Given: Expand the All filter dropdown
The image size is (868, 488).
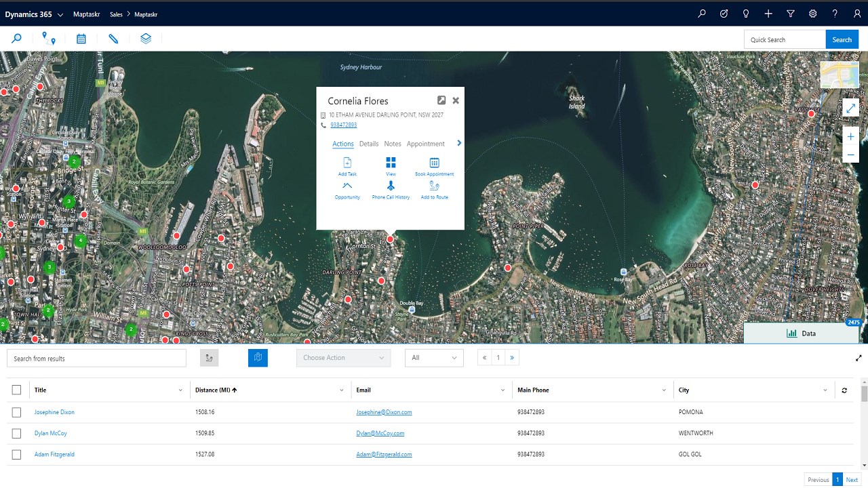Looking at the screenshot, I should click(434, 358).
